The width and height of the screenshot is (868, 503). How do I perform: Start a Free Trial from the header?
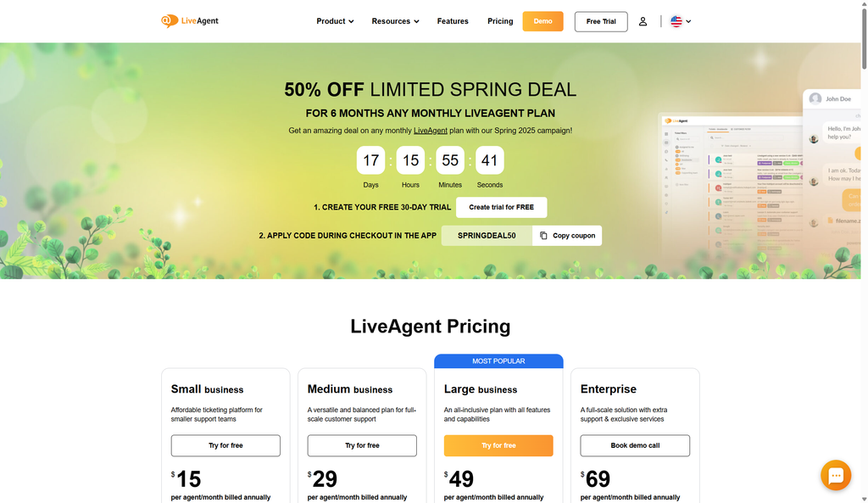[600, 20]
